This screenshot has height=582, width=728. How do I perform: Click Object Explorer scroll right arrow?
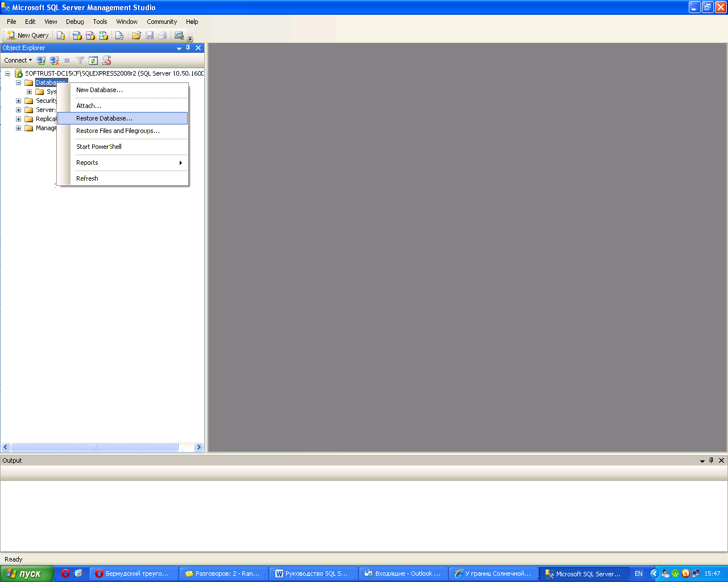click(198, 447)
